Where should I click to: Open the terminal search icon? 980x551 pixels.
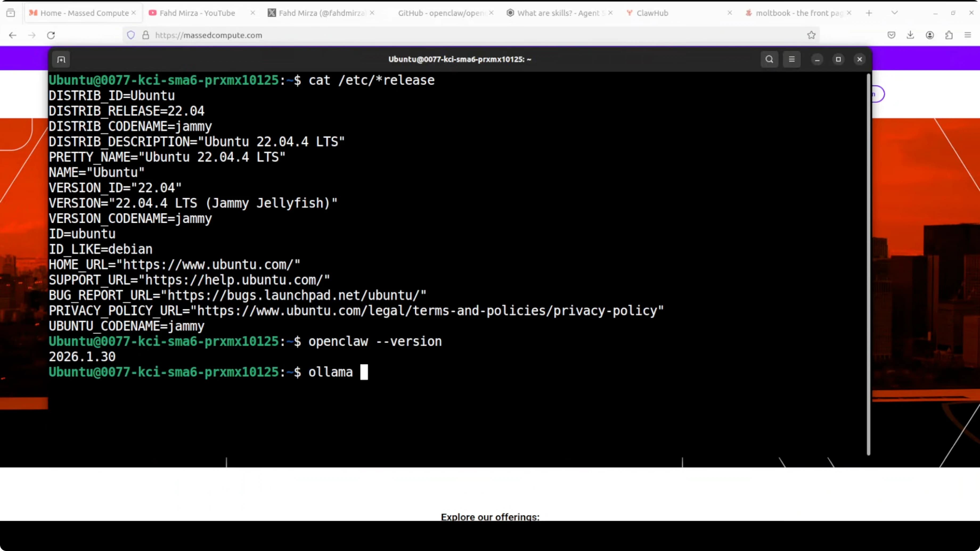click(769, 59)
